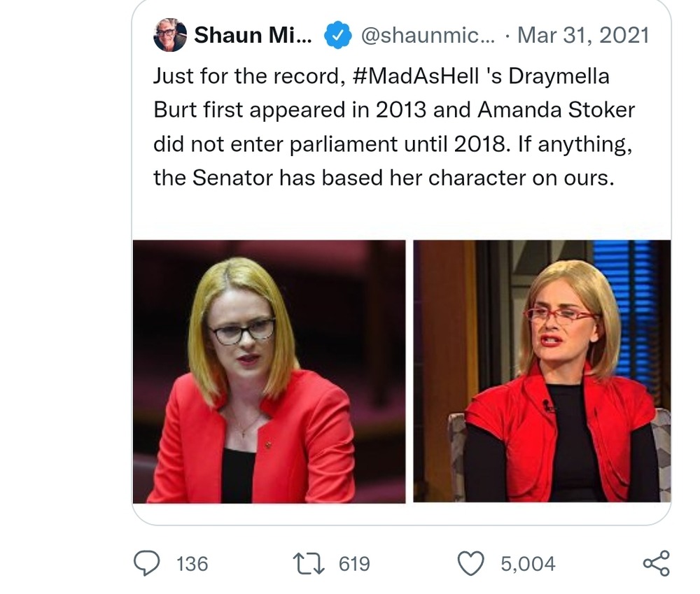The height and width of the screenshot is (594, 700).
Task: Open the Mar 31, 2021 timestamp
Action: (582, 36)
